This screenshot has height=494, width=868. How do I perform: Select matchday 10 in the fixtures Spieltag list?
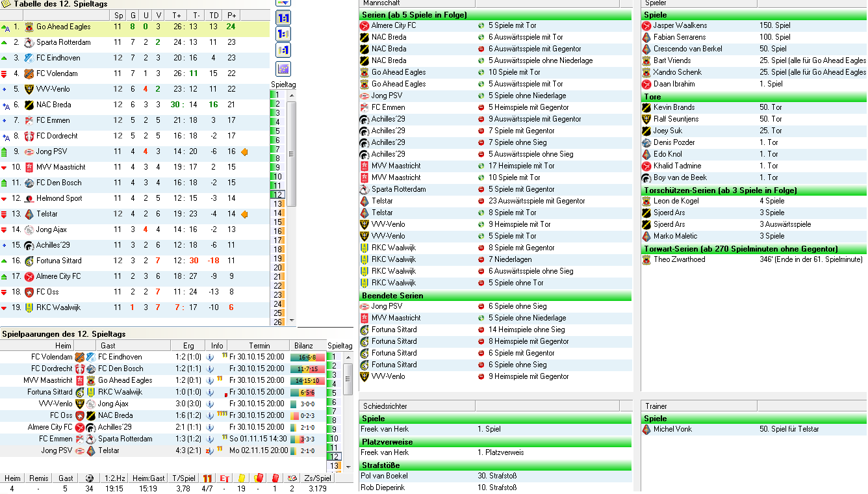(334, 439)
